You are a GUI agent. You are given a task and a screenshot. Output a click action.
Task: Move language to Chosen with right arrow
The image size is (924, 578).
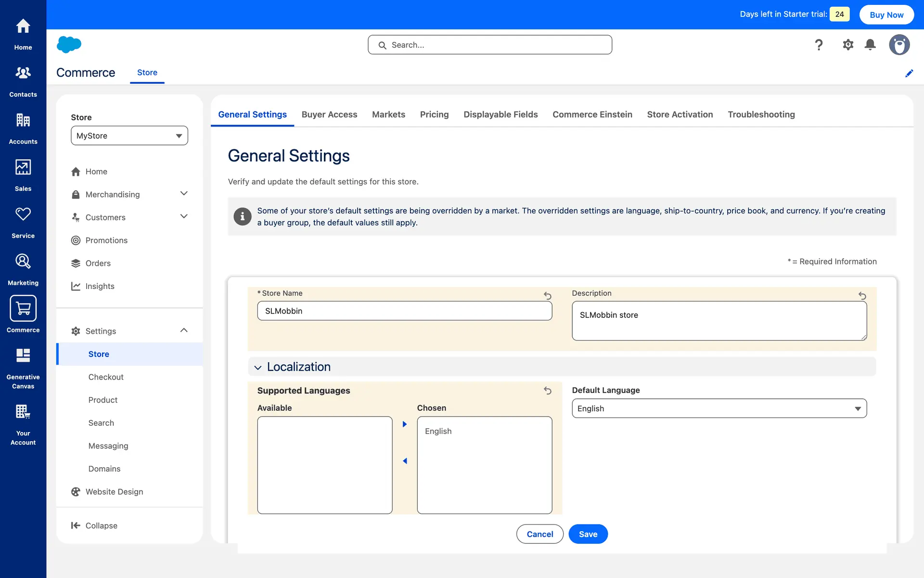click(x=405, y=424)
